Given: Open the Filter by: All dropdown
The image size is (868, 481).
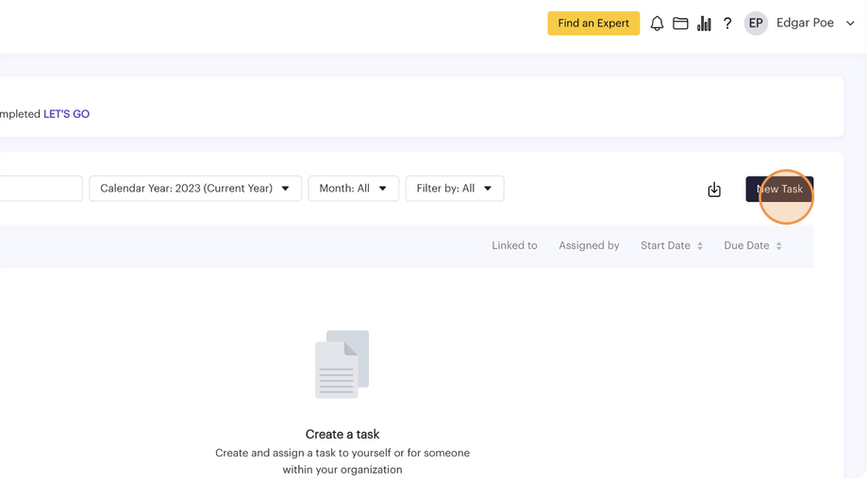Looking at the screenshot, I should point(454,189).
